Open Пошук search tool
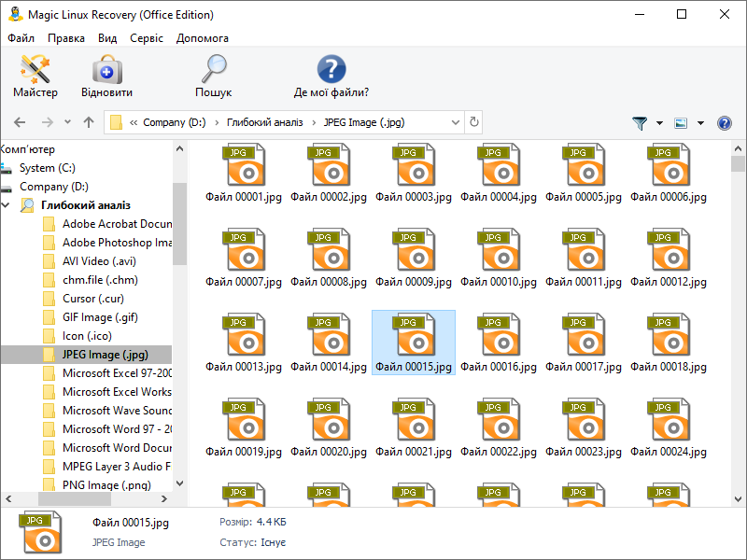 (214, 76)
